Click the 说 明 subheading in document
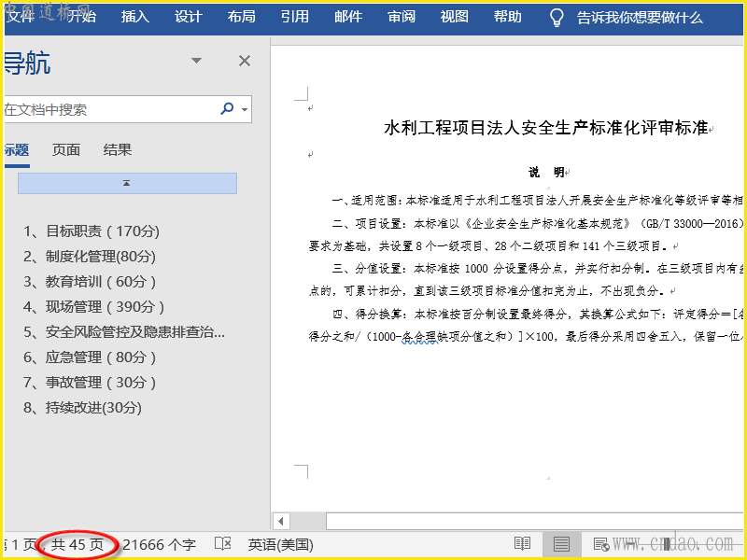The width and height of the screenshot is (747, 560). [547, 172]
